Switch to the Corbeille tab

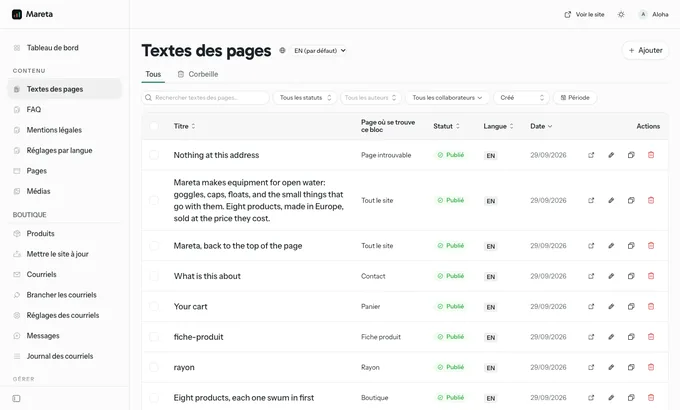pyautogui.click(x=198, y=74)
